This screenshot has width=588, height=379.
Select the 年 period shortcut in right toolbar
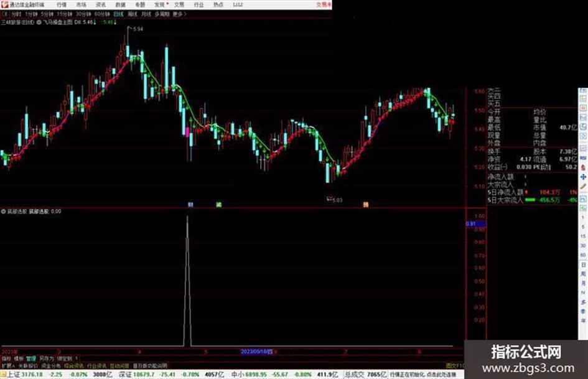[x=583, y=321]
